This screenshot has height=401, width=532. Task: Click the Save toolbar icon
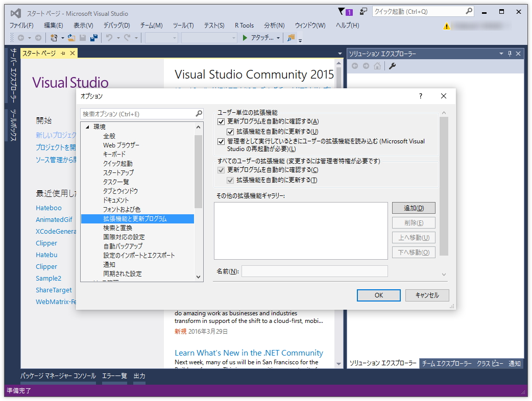click(82, 38)
